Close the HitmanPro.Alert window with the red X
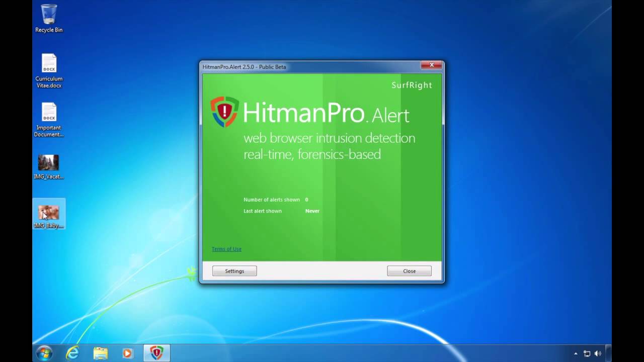Image resolution: width=644 pixels, height=362 pixels. (432, 65)
